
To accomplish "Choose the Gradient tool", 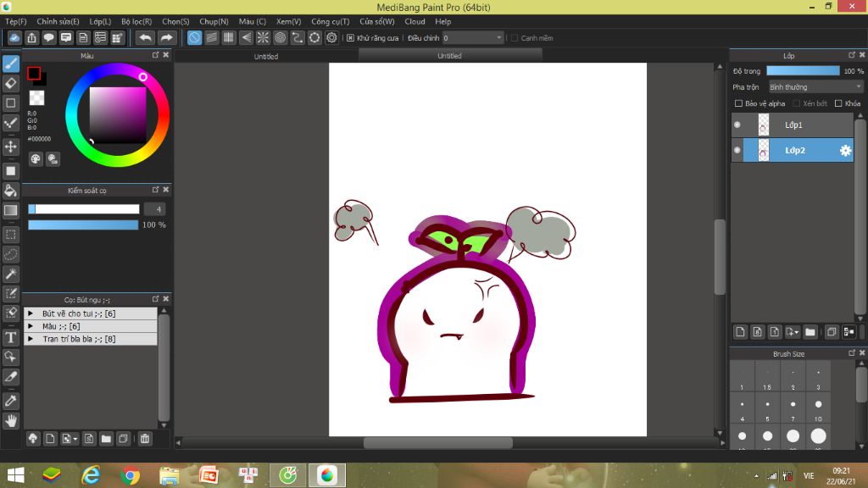I will click(10, 210).
